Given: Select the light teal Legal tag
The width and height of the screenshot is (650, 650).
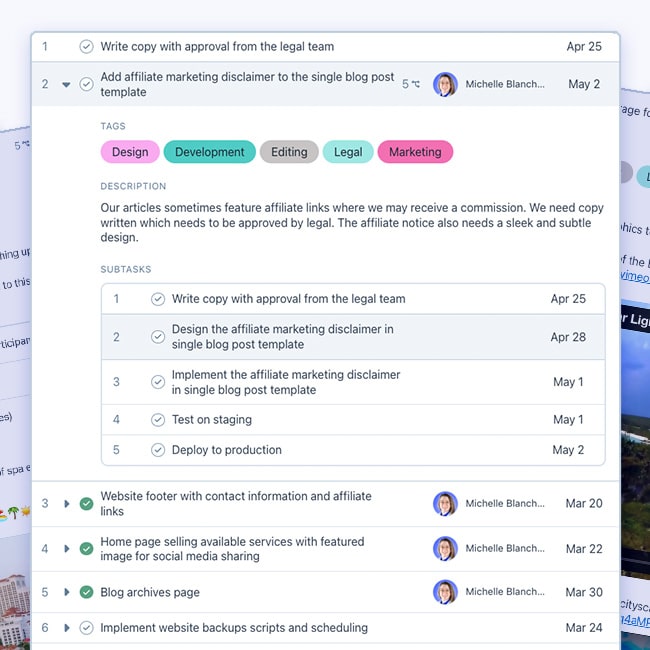Looking at the screenshot, I should click(x=348, y=152).
